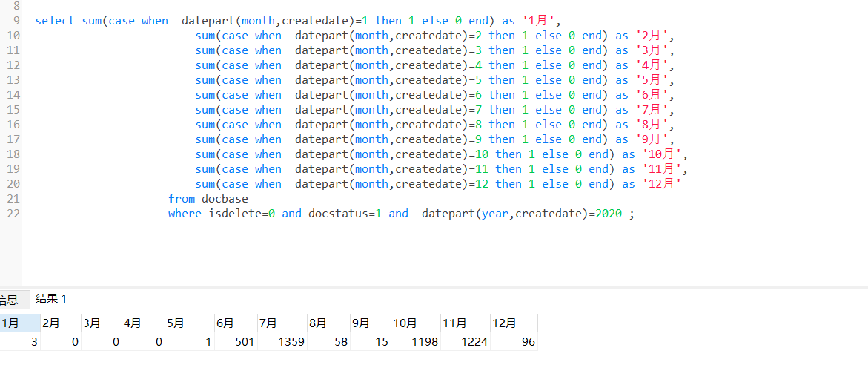Select the 5月 column header
The width and height of the screenshot is (868, 388).
pyautogui.click(x=189, y=323)
